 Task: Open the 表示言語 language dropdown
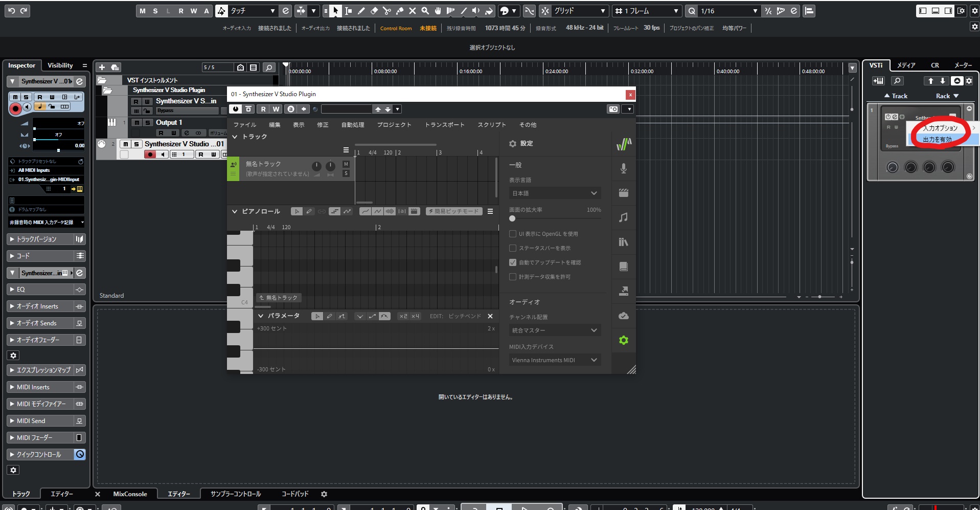click(555, 193)
